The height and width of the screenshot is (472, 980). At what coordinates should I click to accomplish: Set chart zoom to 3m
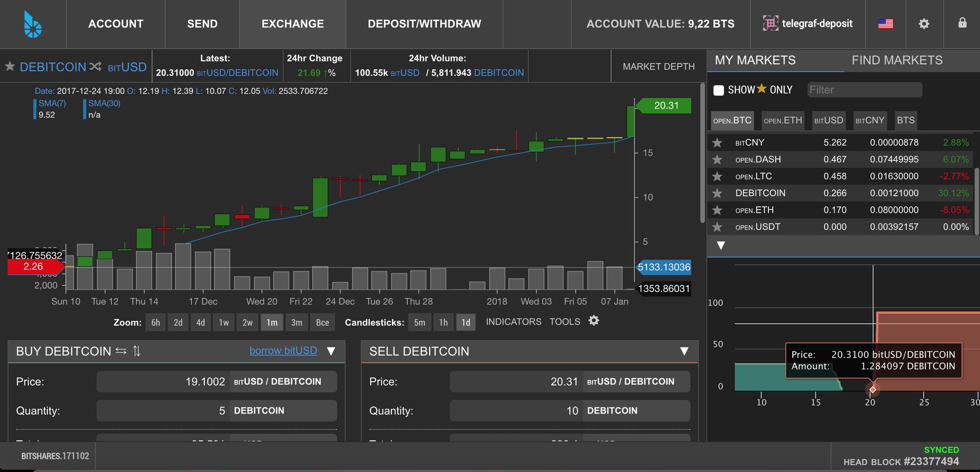point(297,322)
